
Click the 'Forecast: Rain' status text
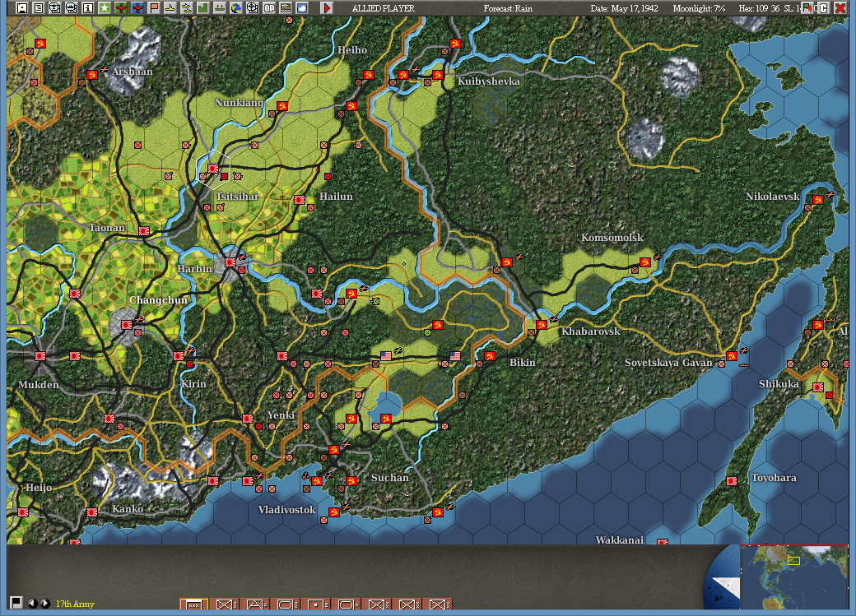click(x=508, y=8)
